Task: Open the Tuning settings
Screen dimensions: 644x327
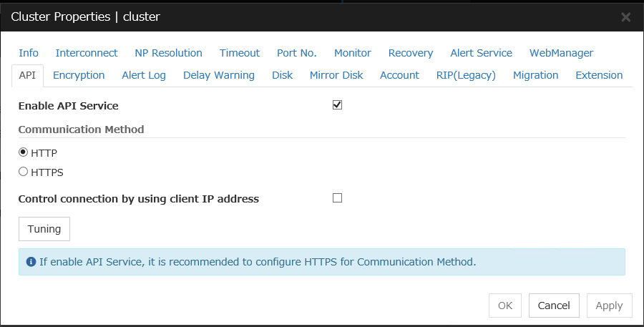Action: 44,229
